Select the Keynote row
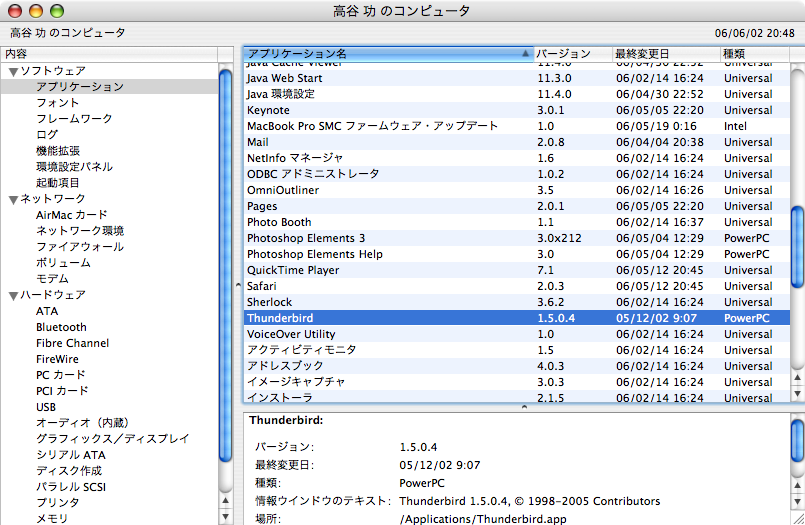The height and width of the screenshot is (525, 805). [516, 110]
